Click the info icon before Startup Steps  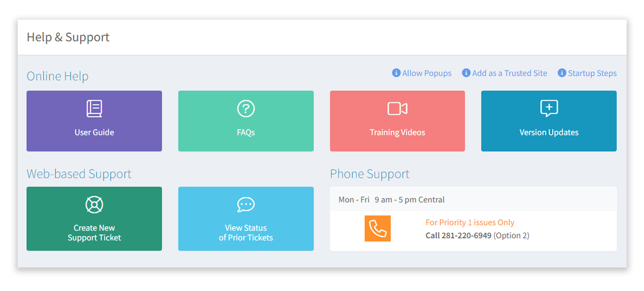[x=562, y=73]
